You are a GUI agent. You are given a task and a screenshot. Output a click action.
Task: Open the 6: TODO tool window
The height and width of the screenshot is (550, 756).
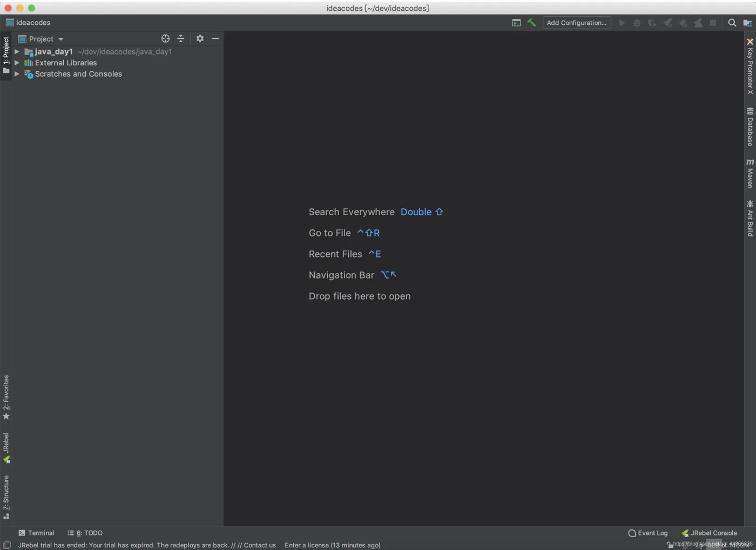(x=85, y=533)
